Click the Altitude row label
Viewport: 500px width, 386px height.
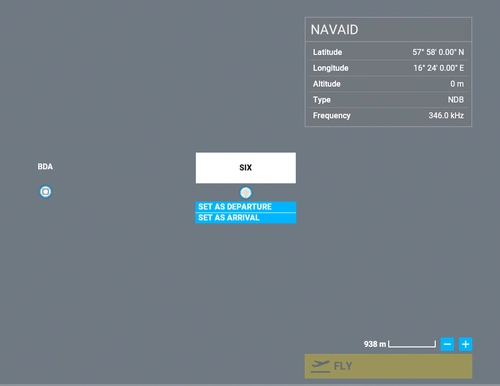coord(327,84)
